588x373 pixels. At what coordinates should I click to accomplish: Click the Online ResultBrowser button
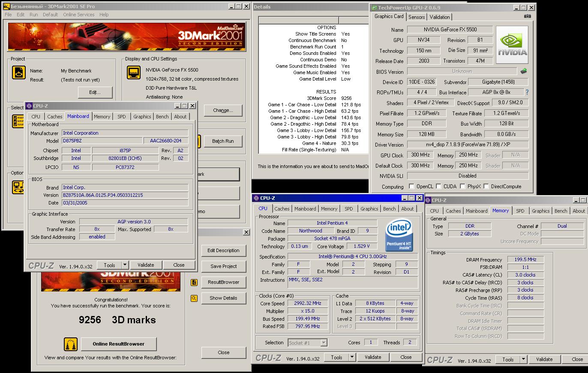click(118, 344)
